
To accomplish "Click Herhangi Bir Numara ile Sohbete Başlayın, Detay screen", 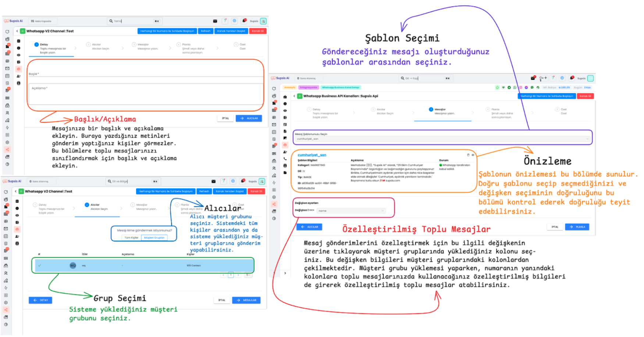I will pyautogui.click(x=167, y=31).
